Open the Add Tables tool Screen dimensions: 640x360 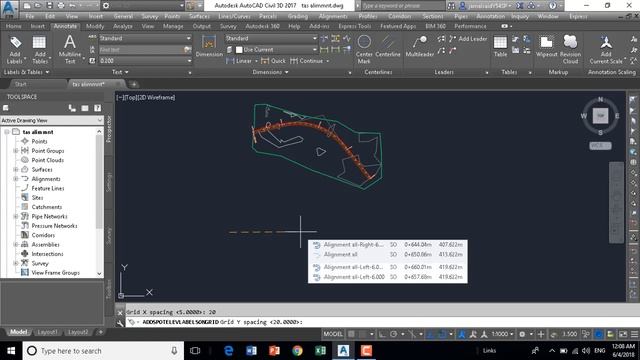pos(40,49)
